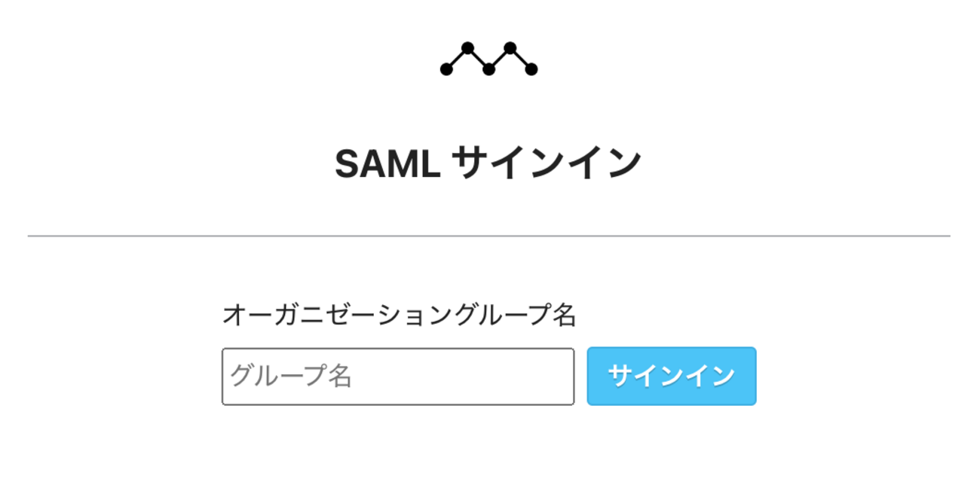Submit the SAML sign-in form
This screenshot has width=980, height=485.
pos(671,376)
